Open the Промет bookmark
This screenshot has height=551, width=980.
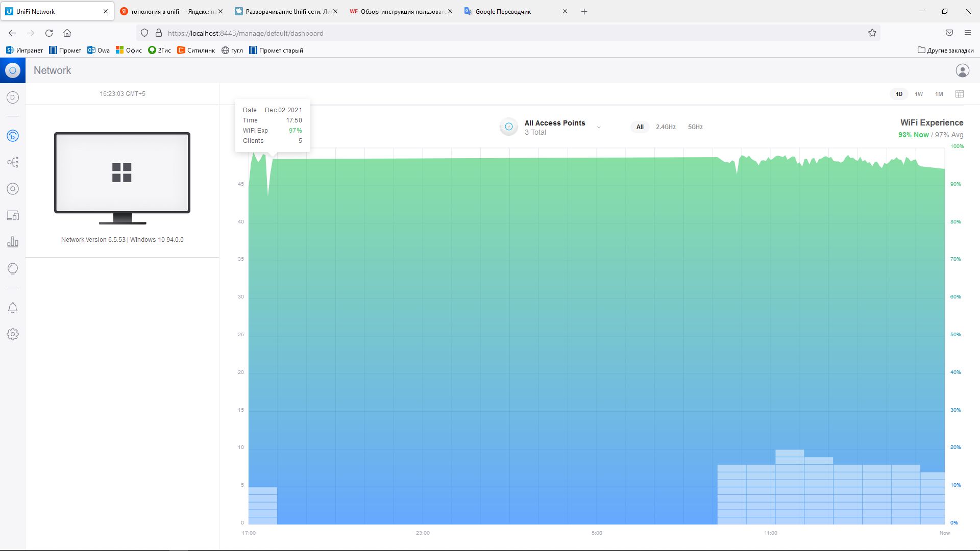pyautogui.click(x=65, y=50)
